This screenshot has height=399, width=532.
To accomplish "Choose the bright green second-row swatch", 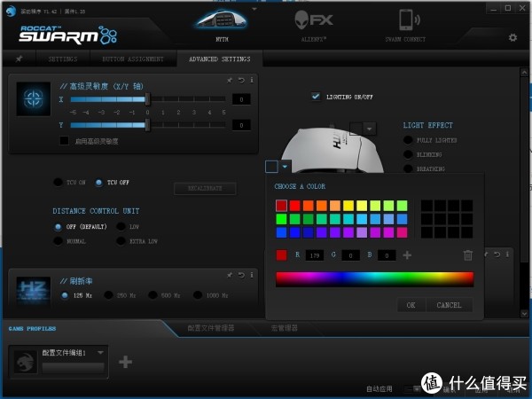I will coord(281,219).
